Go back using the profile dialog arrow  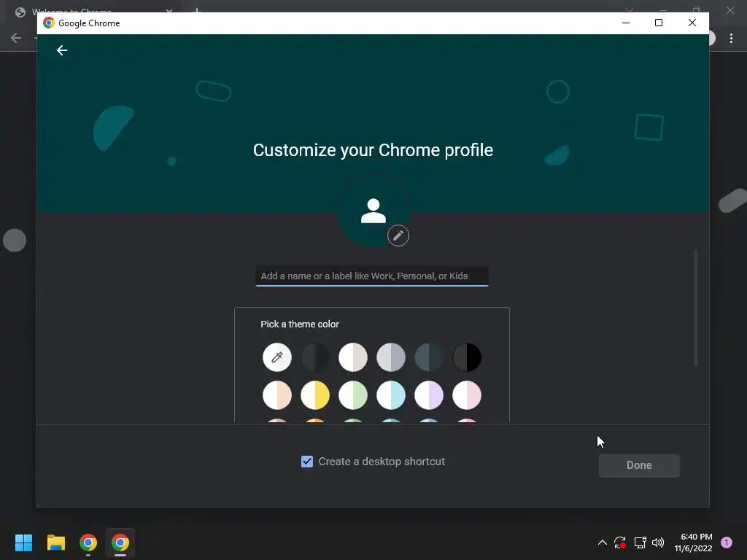click(62, 50)
